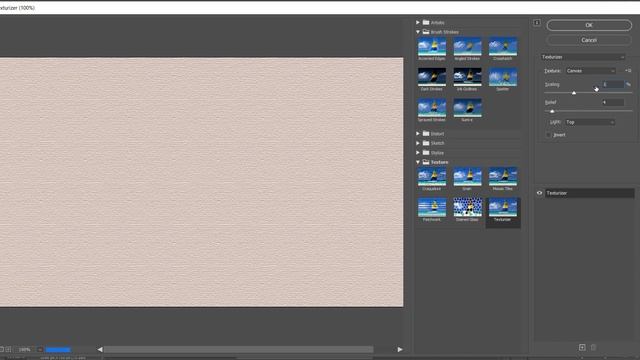Click the Scaling slider handle
The image size is (640, 360).
click(574, 93)
